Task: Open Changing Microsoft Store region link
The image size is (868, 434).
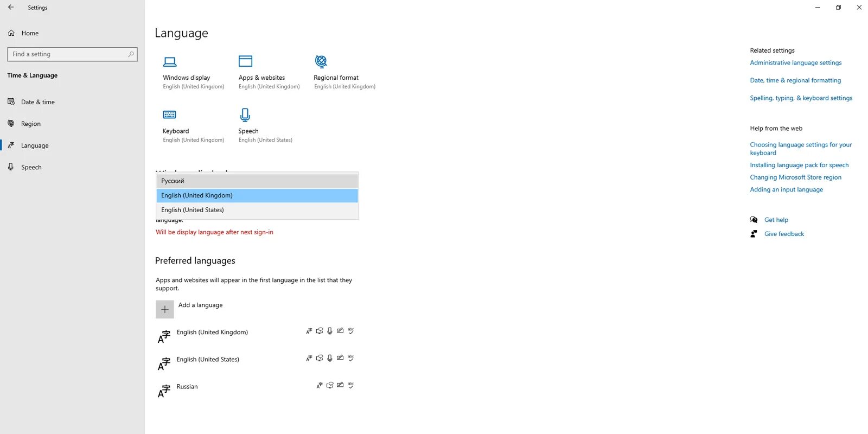Action: click(x=796, y=177)
